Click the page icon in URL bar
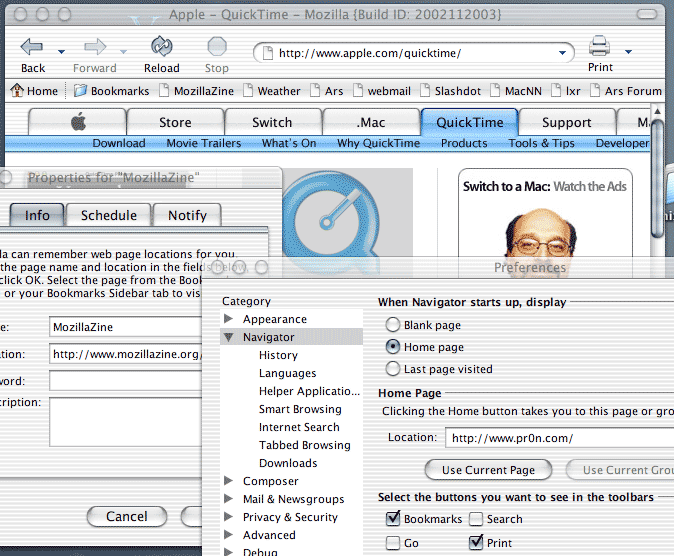The height and width of the screenshot is (556, 674). (267, 53)
